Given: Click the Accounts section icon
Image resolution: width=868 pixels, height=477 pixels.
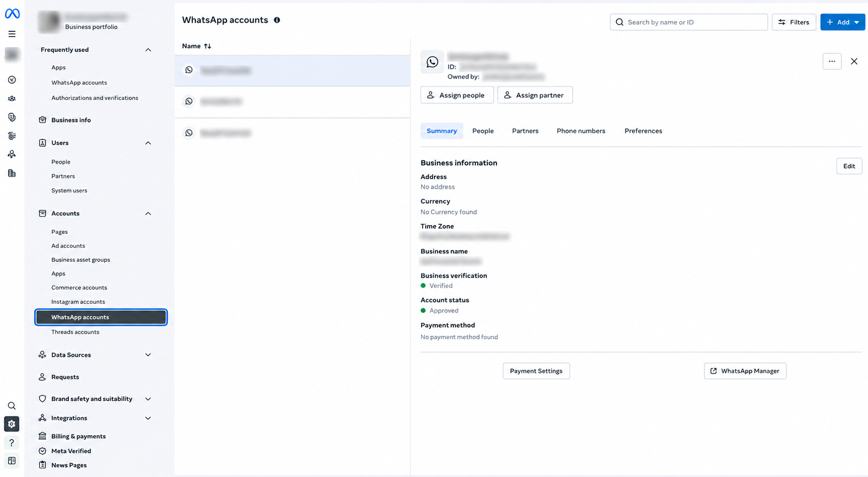Looking at the screenshot, I should click(43, 213).
